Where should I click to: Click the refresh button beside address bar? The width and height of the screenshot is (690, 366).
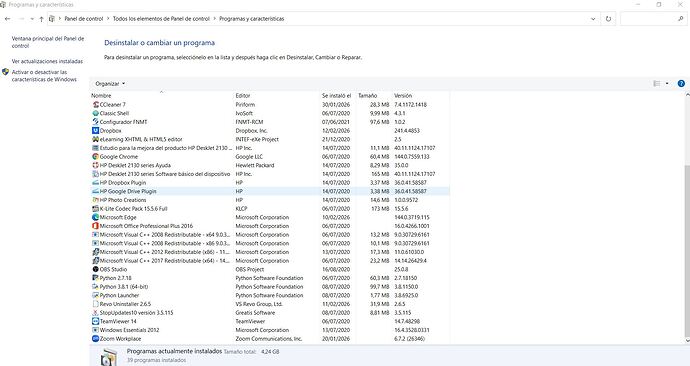pos(608,19)
